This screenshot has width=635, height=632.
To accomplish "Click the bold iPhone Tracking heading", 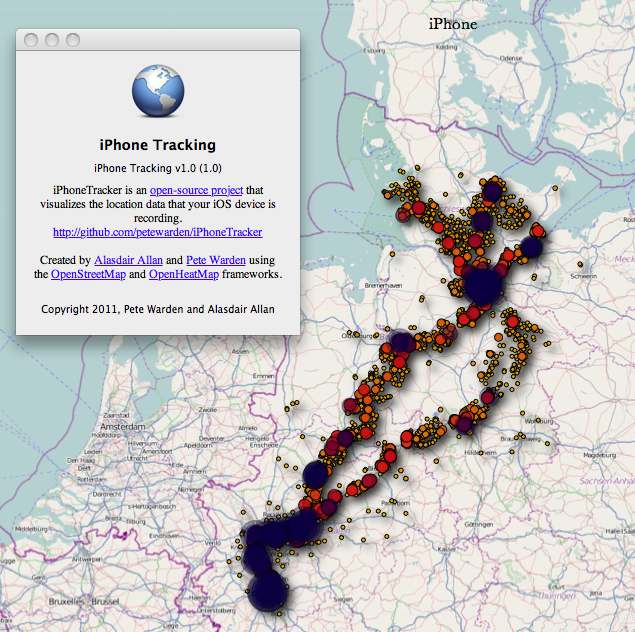I will (158, 145).
